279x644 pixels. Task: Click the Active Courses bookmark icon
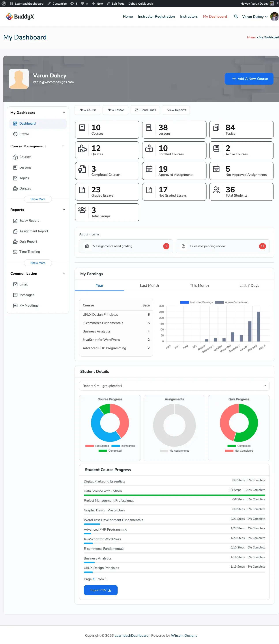click(x=216, y=148)
